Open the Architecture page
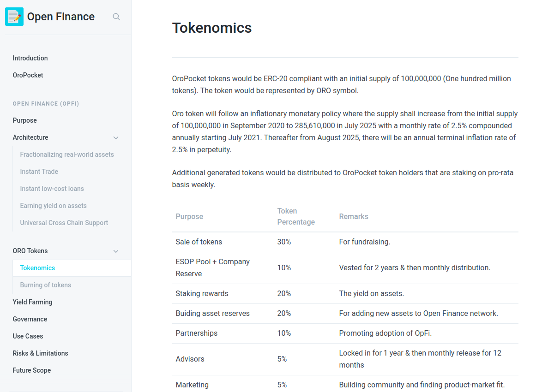The image size is (536, 392). (30, 137)
